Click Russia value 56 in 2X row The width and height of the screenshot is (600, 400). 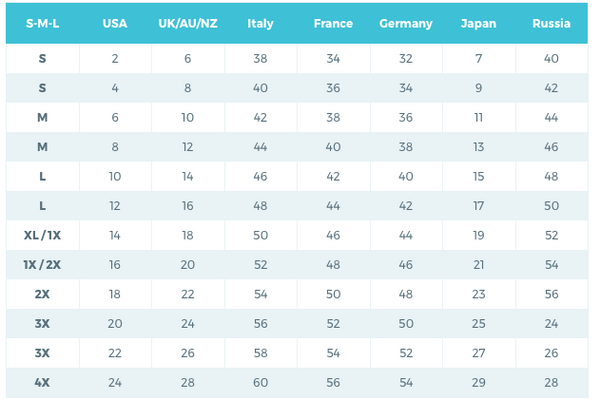point(551,295)
